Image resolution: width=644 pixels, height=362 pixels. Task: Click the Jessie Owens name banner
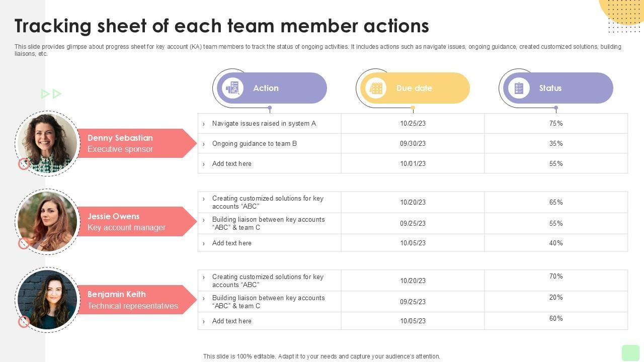(x=133, y=222)
